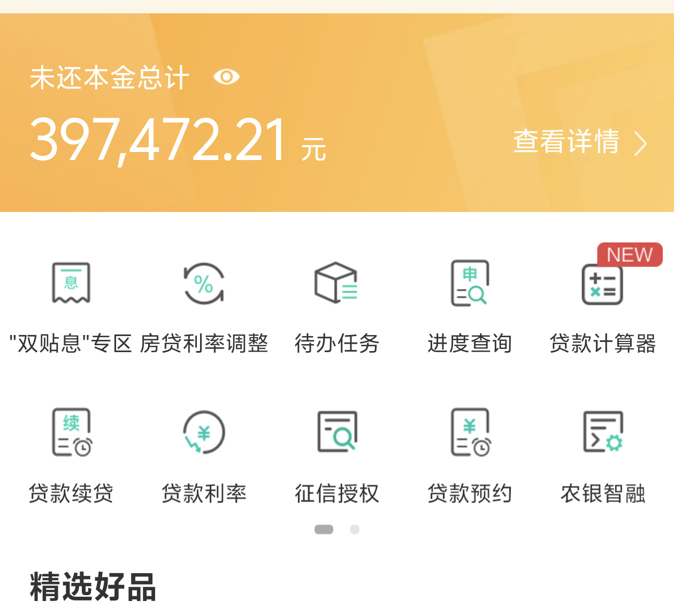Tap the 精选好品 section heading
This screenshot has width=674, height=616.
click(x=93, y=587)
